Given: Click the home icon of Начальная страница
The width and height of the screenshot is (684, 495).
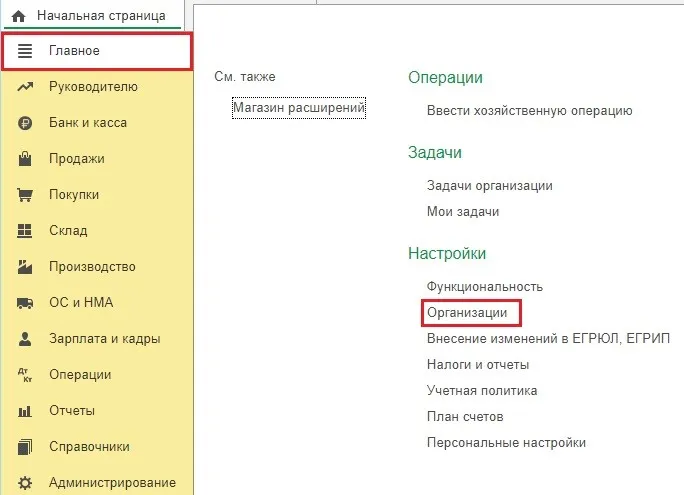Looking at the screenshot, I should 18,17.
